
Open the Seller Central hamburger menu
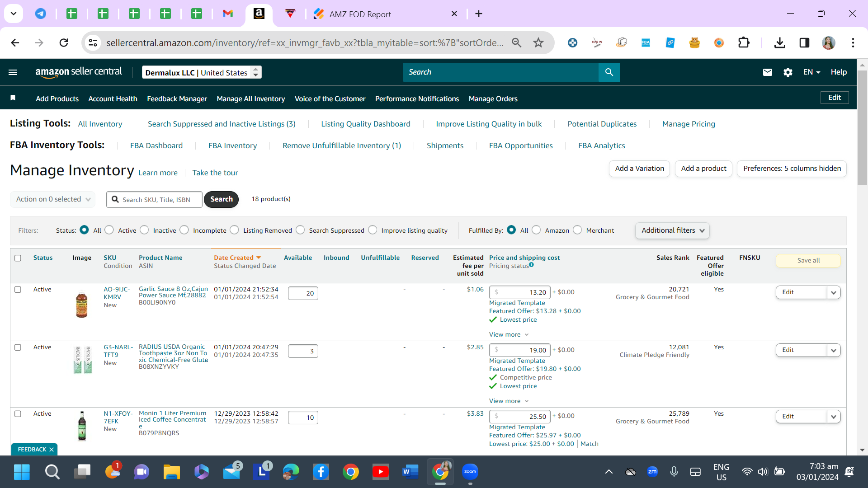13,72
